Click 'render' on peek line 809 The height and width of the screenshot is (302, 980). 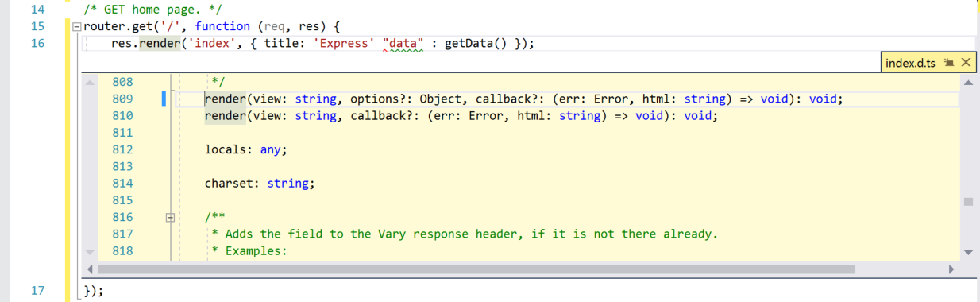tap(226, 99)
